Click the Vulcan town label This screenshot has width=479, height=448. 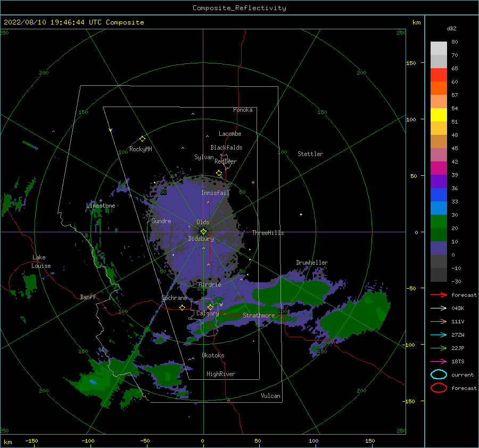pos(271,396)
